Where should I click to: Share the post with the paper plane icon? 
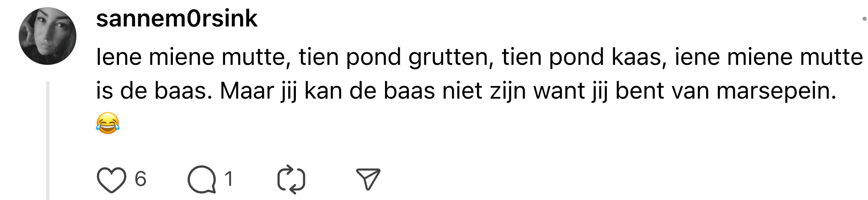pyautogui.click(x=368, y=179)
